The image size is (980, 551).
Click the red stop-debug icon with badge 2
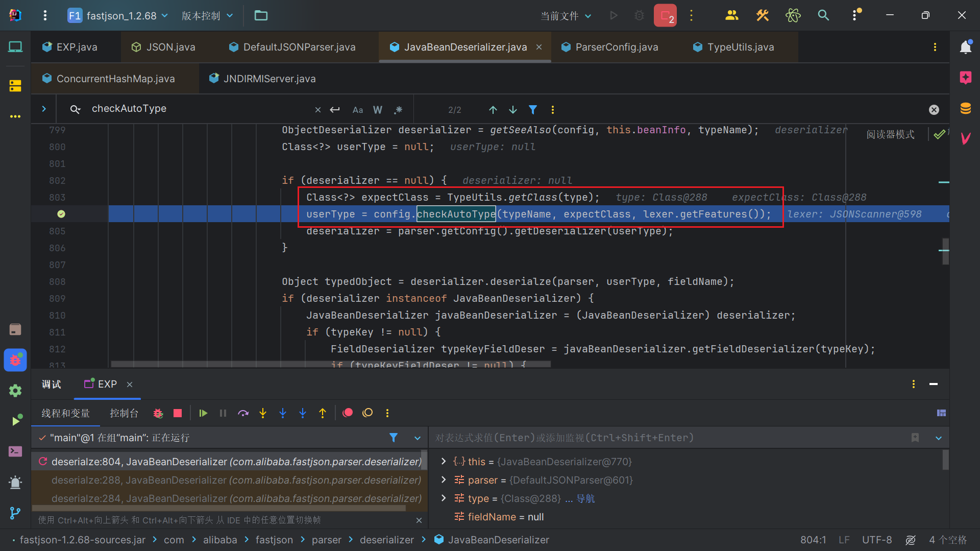pos(665,15)
